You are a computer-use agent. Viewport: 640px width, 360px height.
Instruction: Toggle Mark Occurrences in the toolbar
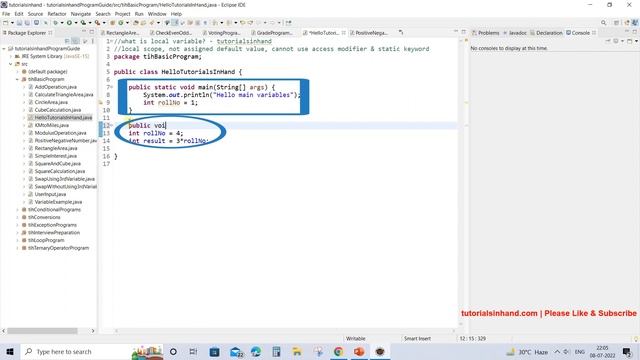click(x=174, y=22)
